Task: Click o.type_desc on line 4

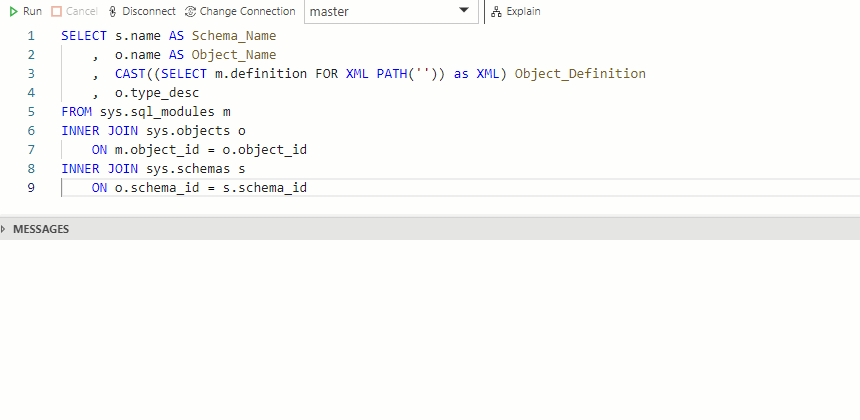Action: (157, 93)
